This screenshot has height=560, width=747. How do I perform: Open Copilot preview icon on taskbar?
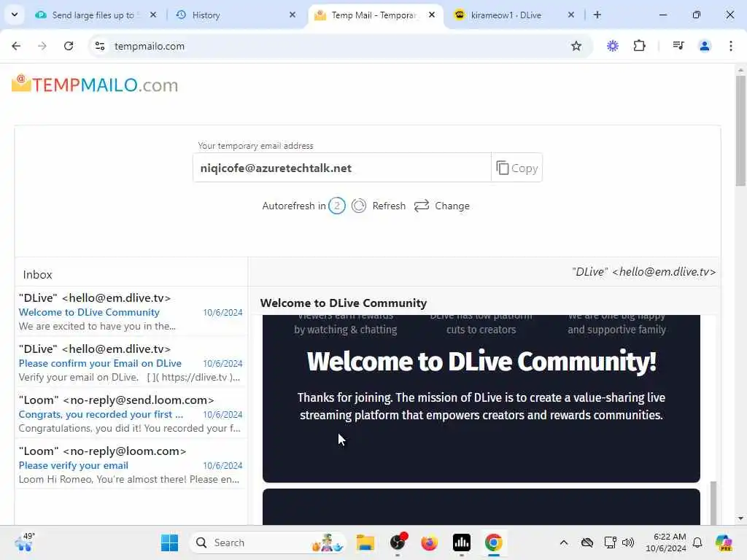click(723, 542)
